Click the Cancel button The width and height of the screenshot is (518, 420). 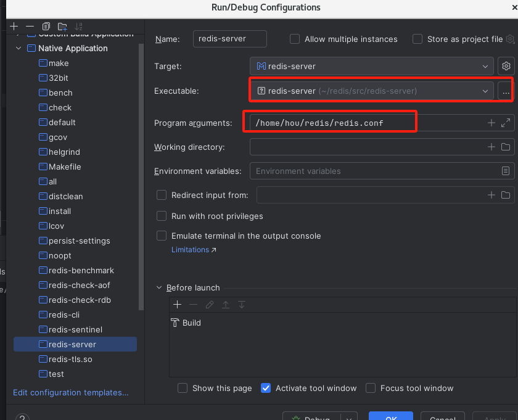click(x=442, y=416)
